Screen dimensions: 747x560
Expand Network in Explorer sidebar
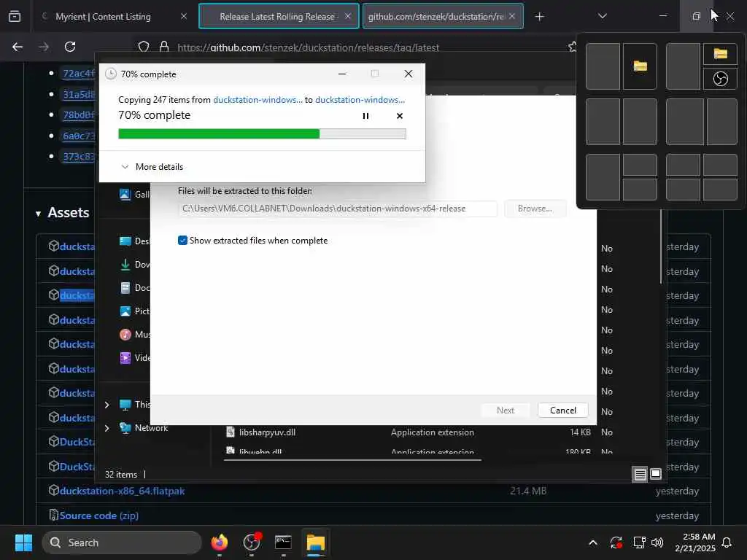click(107, 428)
